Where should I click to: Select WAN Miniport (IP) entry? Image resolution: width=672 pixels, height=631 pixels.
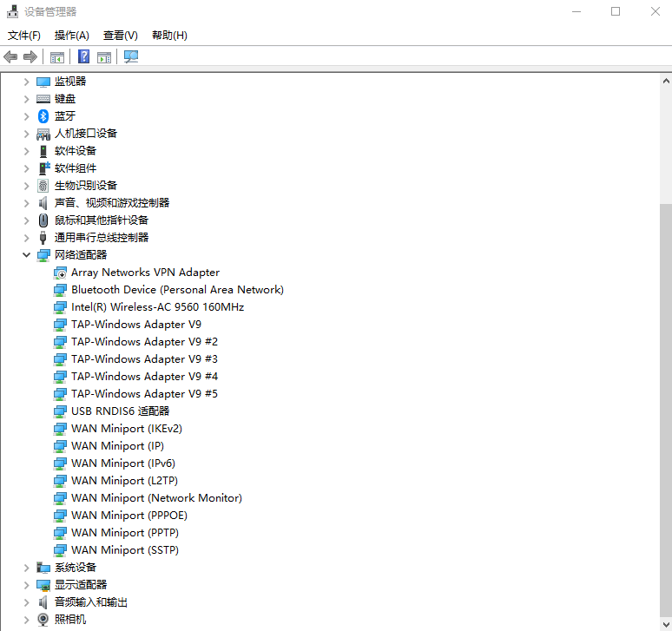tap(117, 446)
